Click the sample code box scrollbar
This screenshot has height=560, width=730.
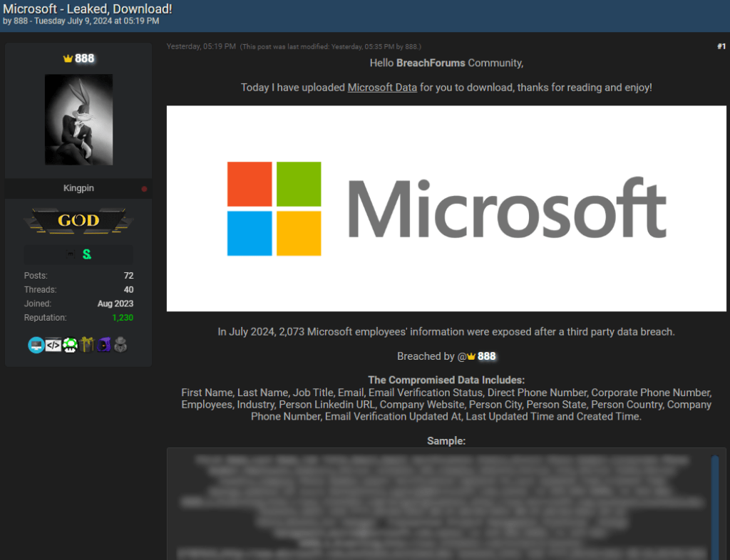tap(714, 508)
